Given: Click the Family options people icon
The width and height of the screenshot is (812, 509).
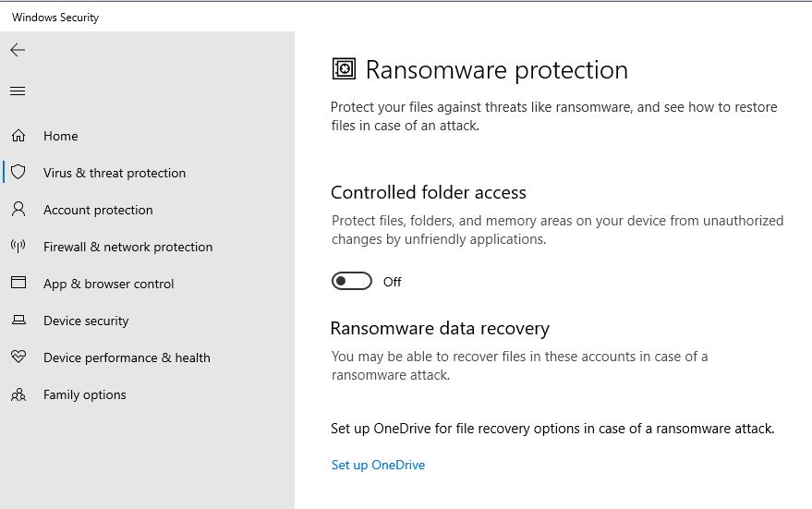Looking at the screenshot, I should pos(18,394).
